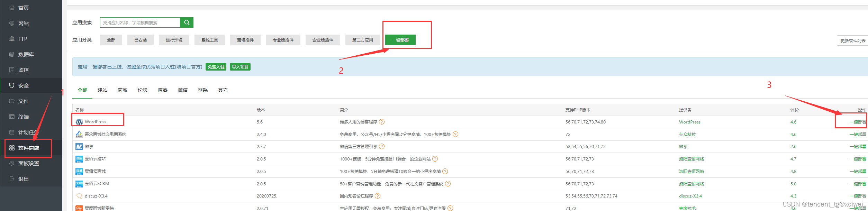
Task: Select the 已安装 category filter
Action: tap(141, 40)
